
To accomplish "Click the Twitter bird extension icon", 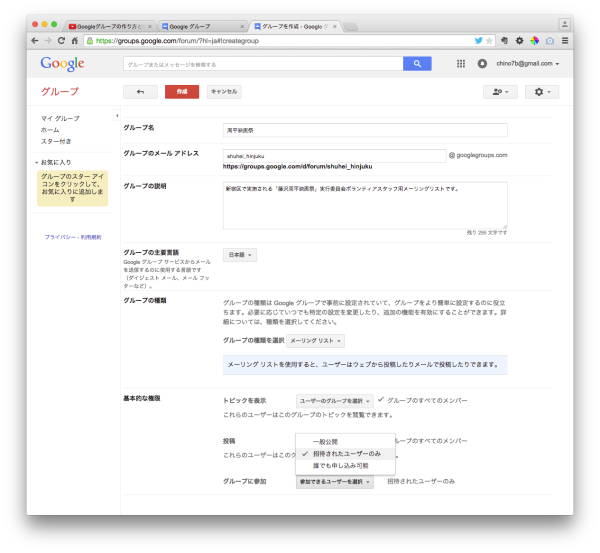I will click(x=478, y=41).
